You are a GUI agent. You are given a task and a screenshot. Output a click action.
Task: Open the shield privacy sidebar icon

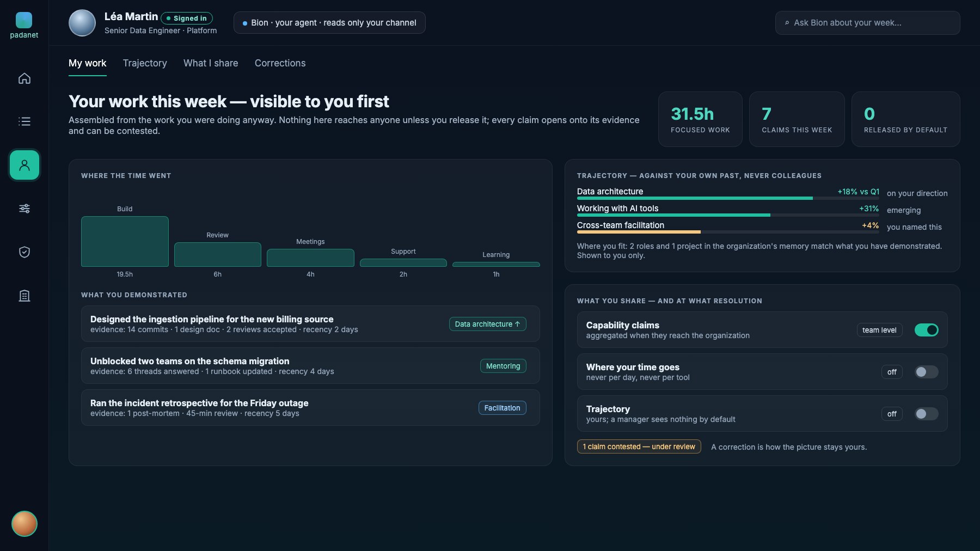pyautogui.click(x=24, y=252)
